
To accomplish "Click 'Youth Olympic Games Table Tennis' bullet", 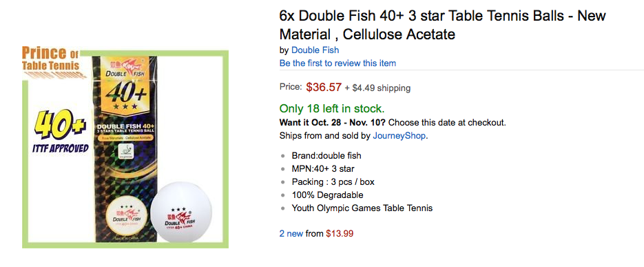I will 362,208.
